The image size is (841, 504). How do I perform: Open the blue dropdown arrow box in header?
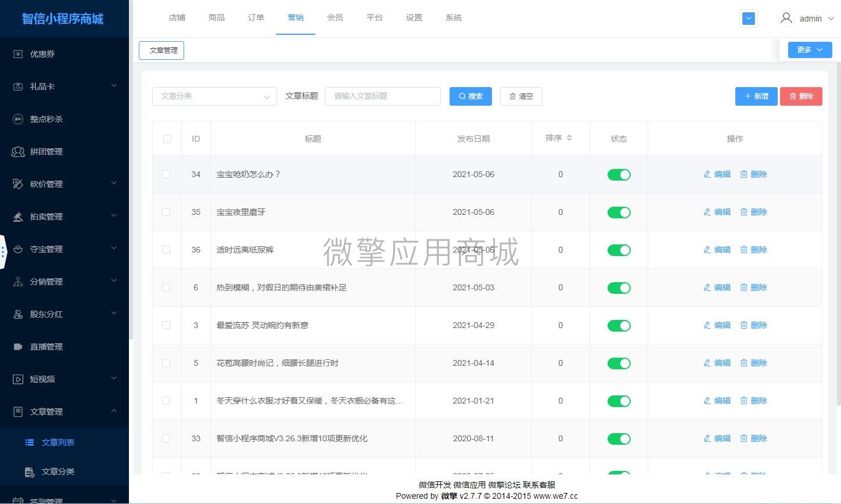pyautogui.click(x=749, y=19)
